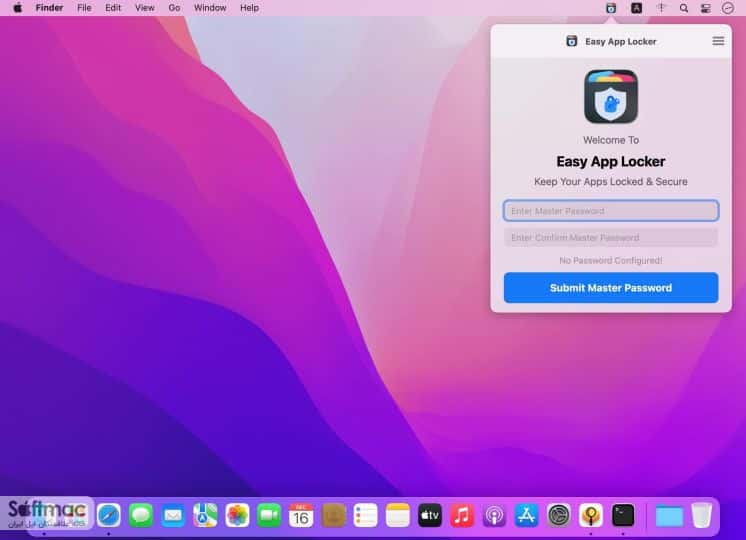Click the Easy App Locker menu bar icon
The width and height of the screenshot is (746, 540).
(x=611, y=8)
